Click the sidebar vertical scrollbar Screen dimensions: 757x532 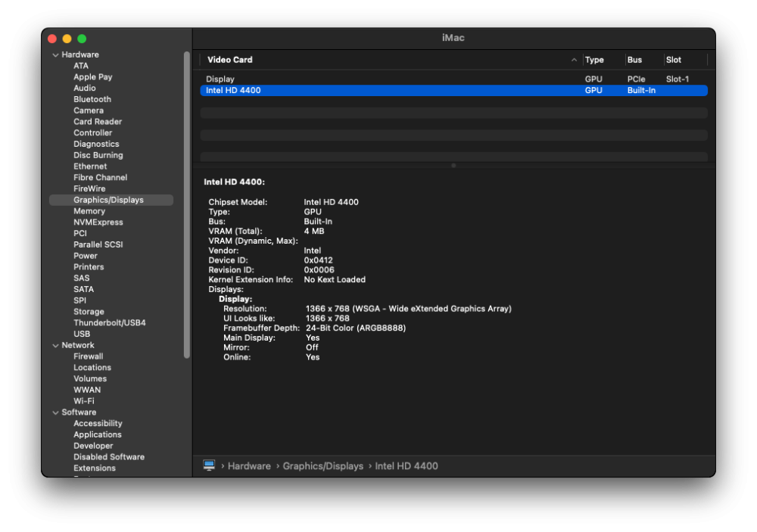187,204
